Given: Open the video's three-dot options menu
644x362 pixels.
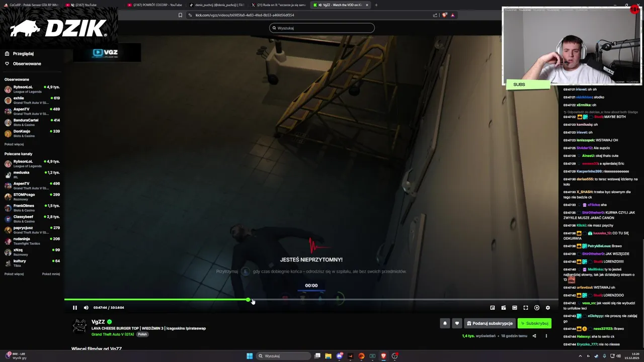Looking at the screenshot, I should (546, 336).
